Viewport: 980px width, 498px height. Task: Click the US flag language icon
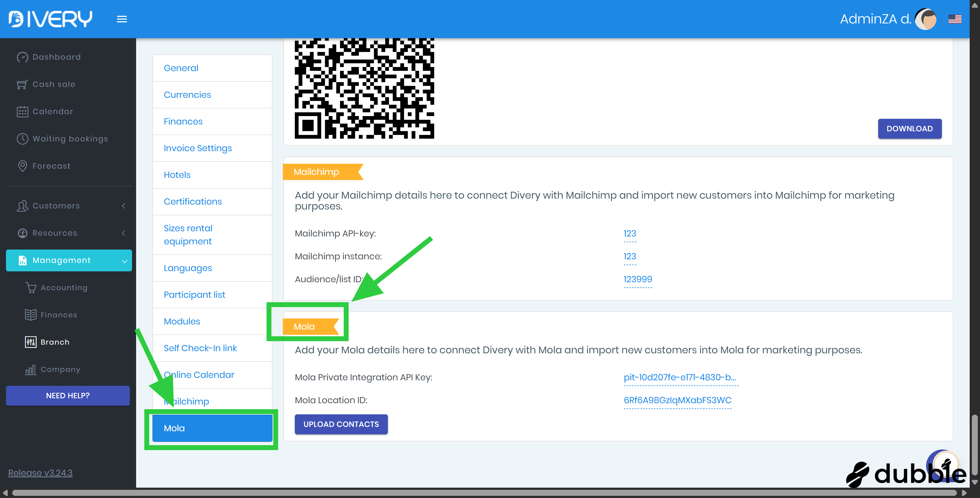pyautogui.click(x=954, y=19)
